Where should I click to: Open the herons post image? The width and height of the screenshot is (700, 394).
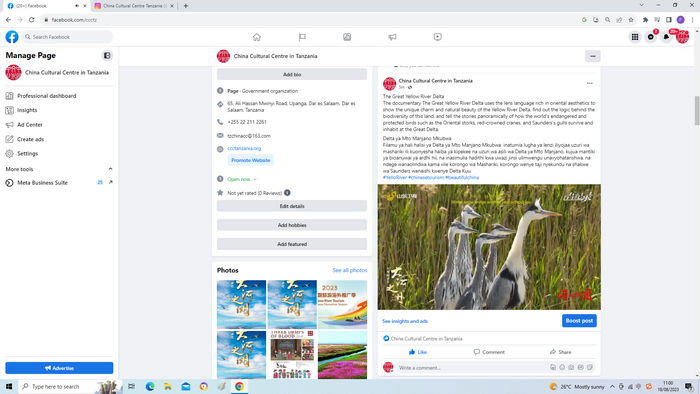489,247
